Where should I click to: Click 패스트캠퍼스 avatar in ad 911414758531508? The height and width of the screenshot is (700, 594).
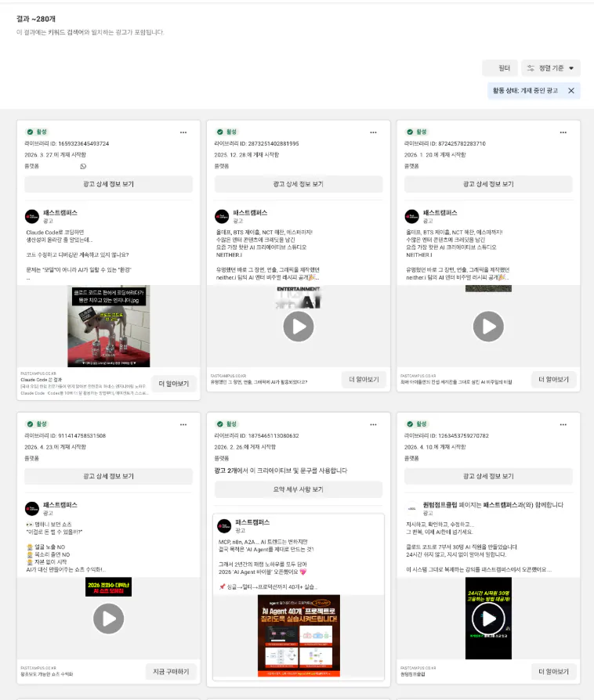(32, 508)
